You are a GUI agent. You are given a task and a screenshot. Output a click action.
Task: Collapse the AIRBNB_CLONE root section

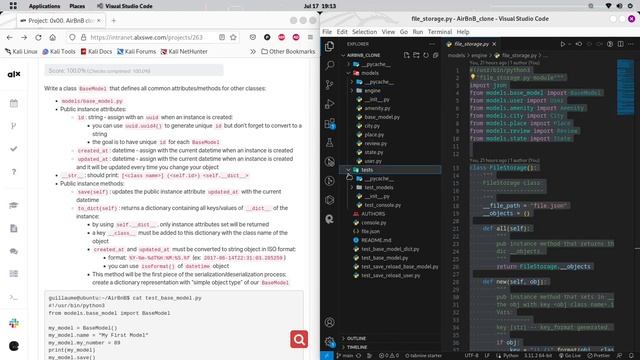[363, 55]
